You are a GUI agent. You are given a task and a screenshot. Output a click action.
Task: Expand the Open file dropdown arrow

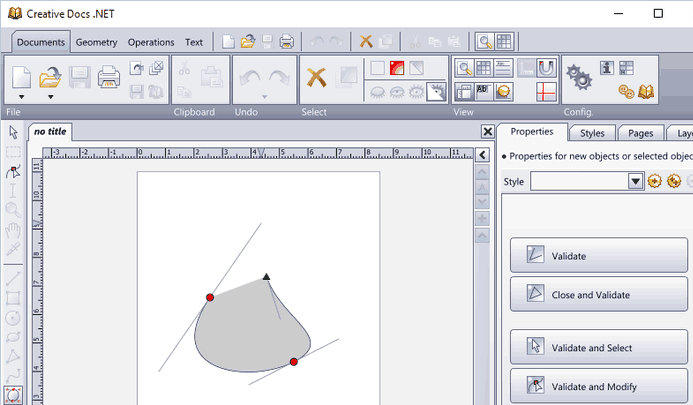pyautogui.click(x=50, y=96)
